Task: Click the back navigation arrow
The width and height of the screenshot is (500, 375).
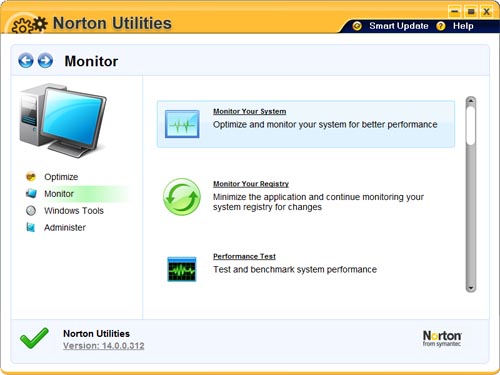Action: tap(26, 61)
